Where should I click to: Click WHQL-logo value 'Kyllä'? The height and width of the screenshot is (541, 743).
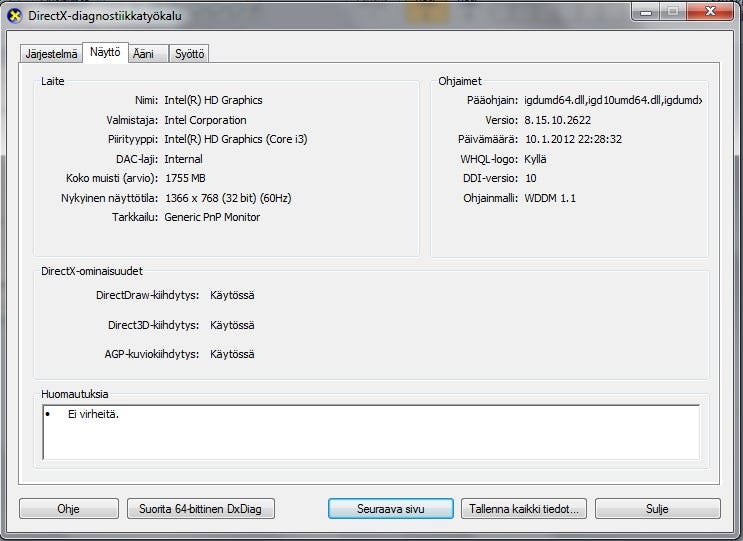535,159
